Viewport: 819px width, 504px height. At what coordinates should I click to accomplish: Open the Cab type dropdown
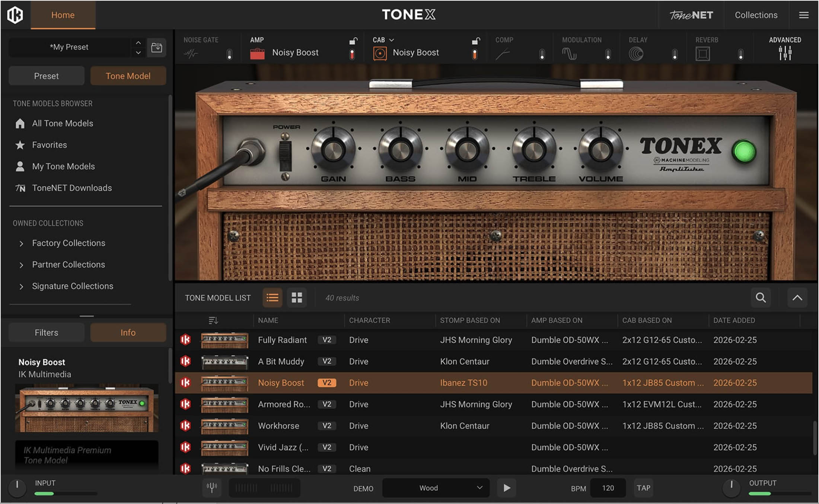392,40
